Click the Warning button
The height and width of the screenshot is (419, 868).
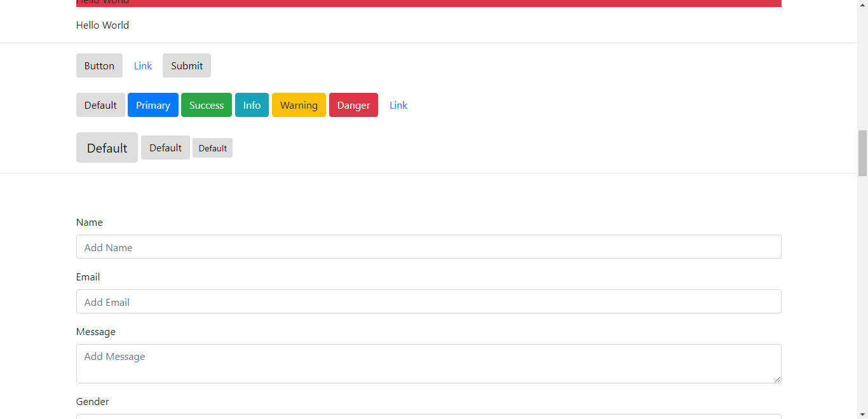tap(299, 104)
